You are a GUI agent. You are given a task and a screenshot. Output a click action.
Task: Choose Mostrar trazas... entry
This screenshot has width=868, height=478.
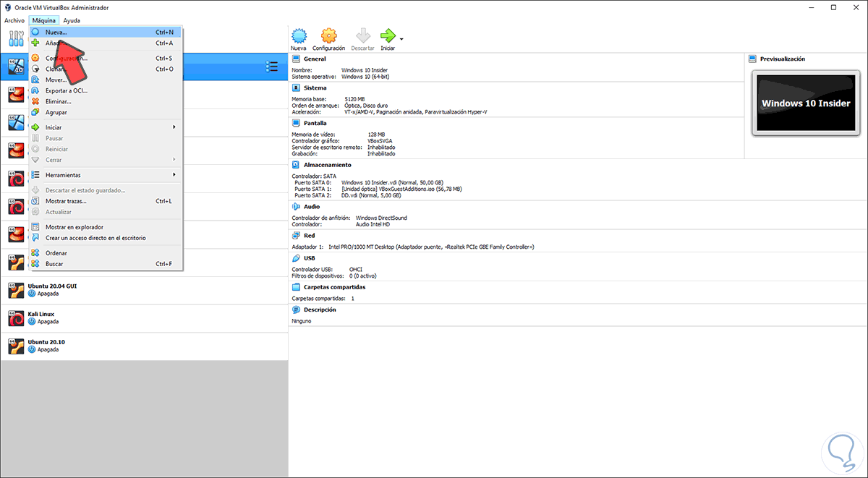pos(106,201)
